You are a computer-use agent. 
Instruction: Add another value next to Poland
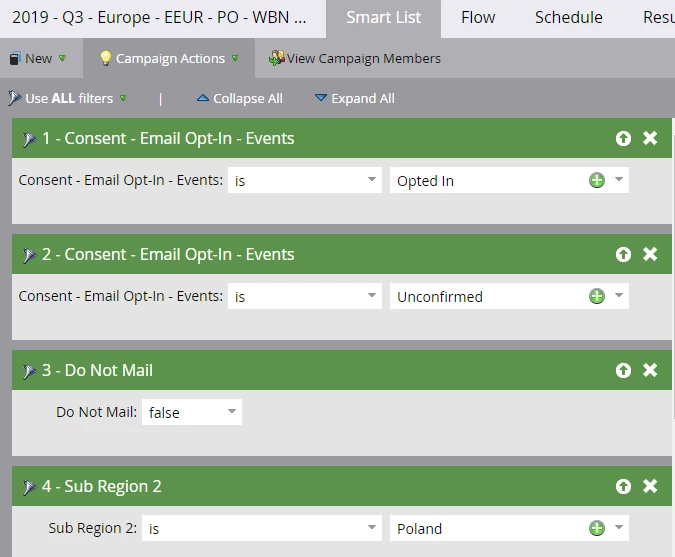597,528
